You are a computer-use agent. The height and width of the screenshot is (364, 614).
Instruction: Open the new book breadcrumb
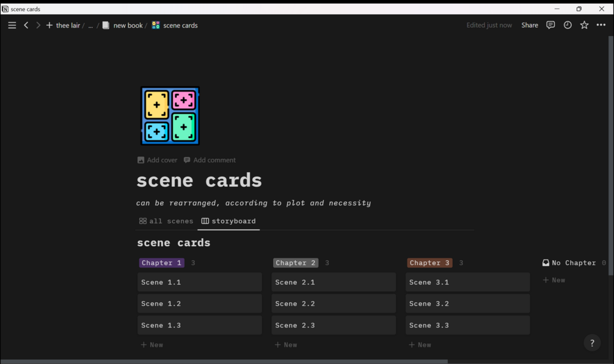pyautogui.click(x=123, y=26)
